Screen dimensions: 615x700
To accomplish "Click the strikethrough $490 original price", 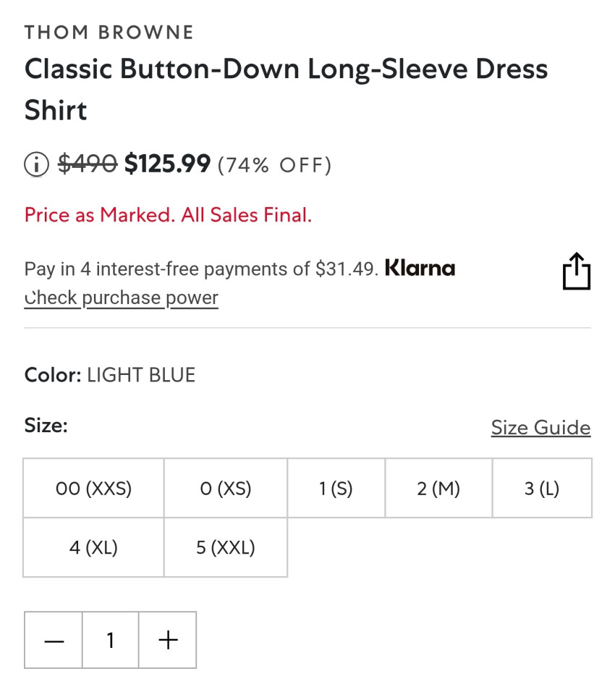I will click(x=87, y=164).
